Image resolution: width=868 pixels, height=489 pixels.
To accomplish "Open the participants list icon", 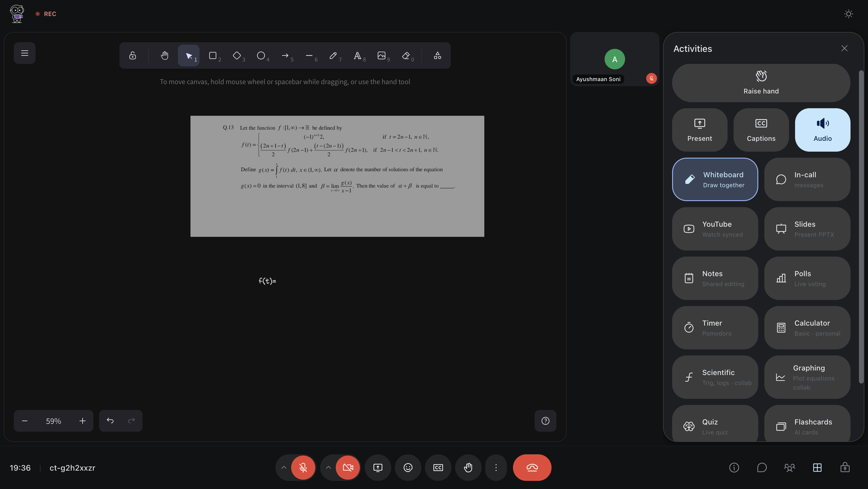I will tap(790, 467).
